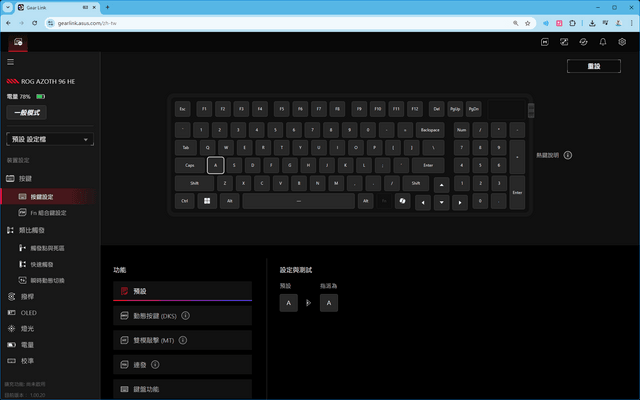This screenshot has width=640, height=400.
Task: Reload the page in browser
Action: pos(35,23)
